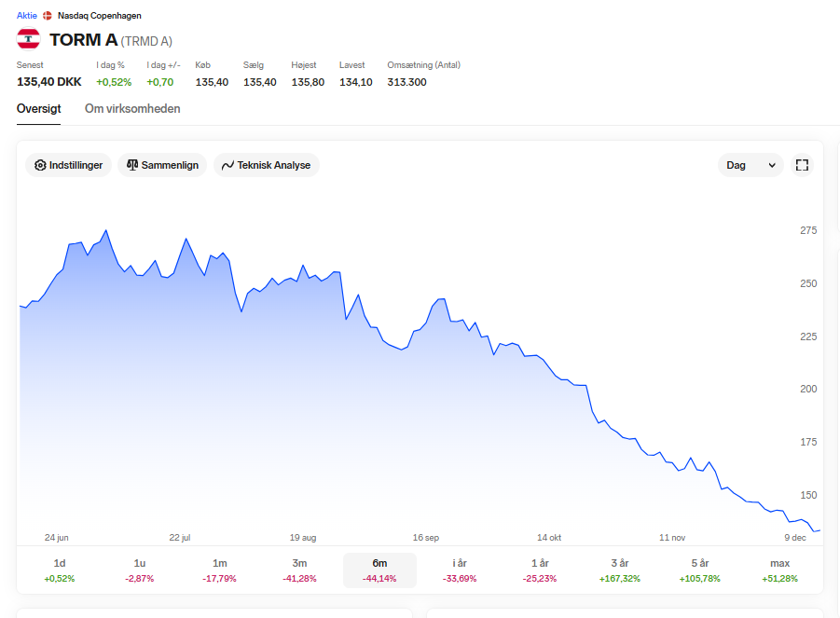840x618 pixels.
Task: Open the Teknisk Analyse button
Action: [x=267, y=165]
